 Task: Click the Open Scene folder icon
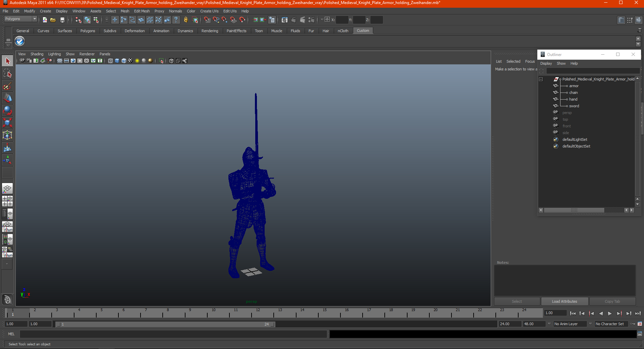(53, 20)
